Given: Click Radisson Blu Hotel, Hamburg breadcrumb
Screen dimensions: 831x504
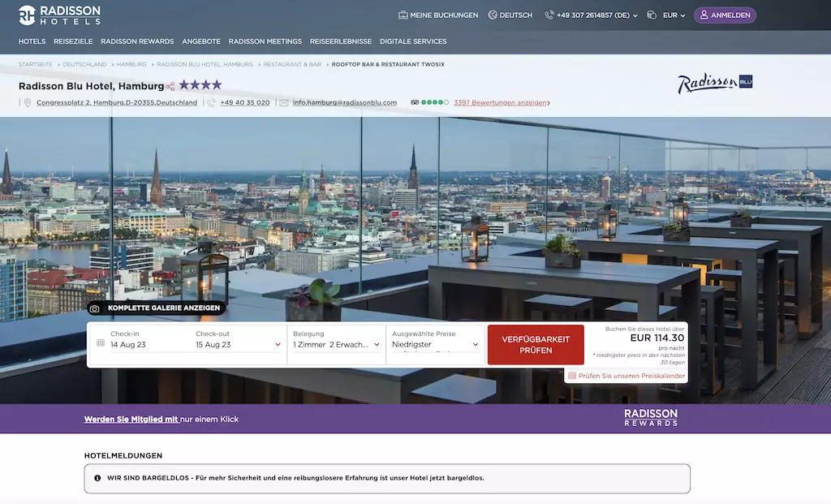Looking at the screenshot, I should 205,65.
